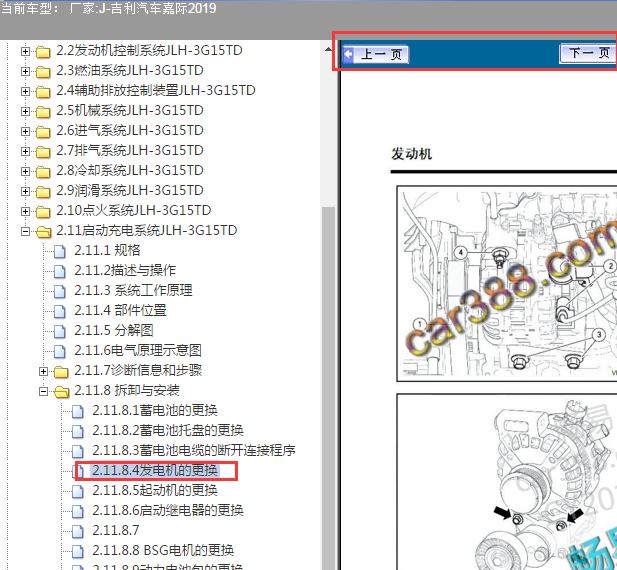The width and height of the screenshot is (617, 570).
Task: Select highlighted 2.11.8.4发电机的更换 entry
Action: [155, 470]
